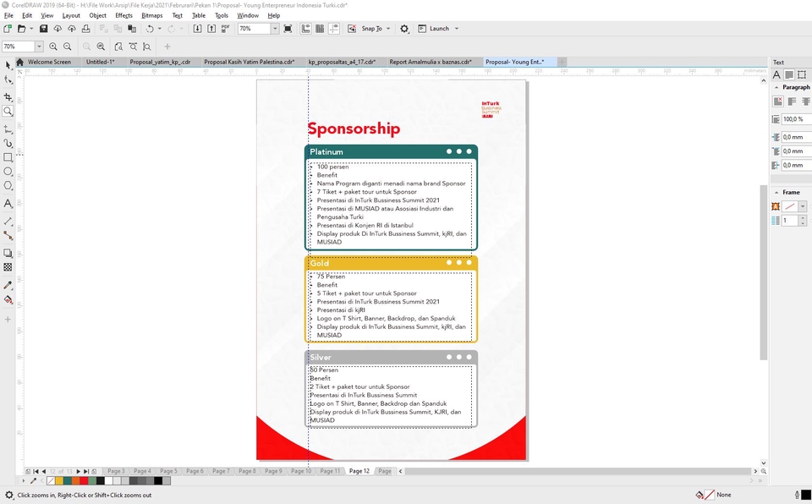This screenshot has width=812, height=504.
Task: Click the number of columns field
Action: (x=790, y=221)
